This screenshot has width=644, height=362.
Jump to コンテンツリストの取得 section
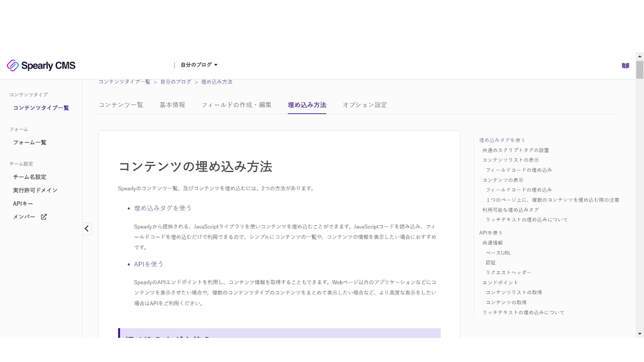pos(514,292)
